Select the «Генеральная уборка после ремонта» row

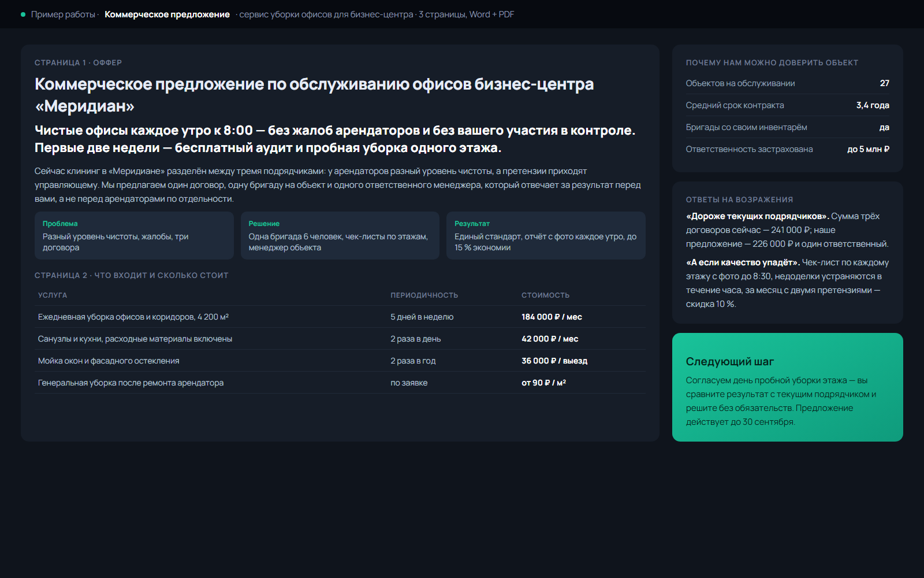pos(340,383)
